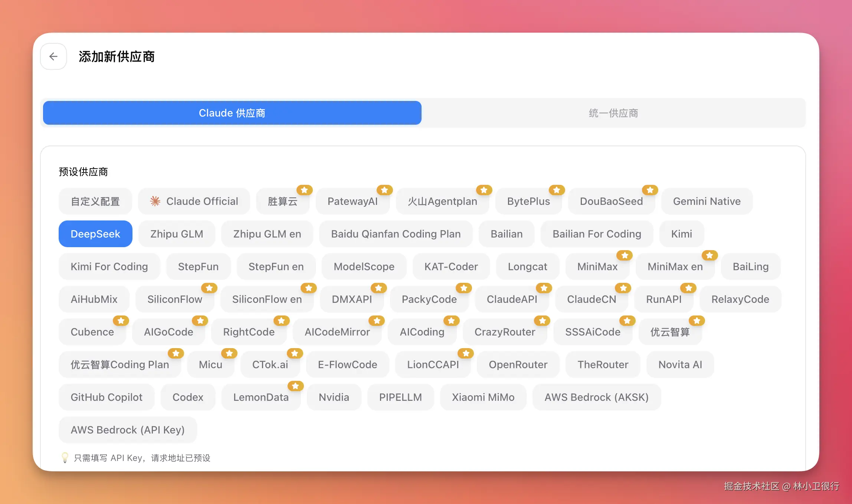Image resolution: width=852 pixels, height=504 pixels.
Task: Choose AiHubMix preset
Action: (x=94, y=299)
